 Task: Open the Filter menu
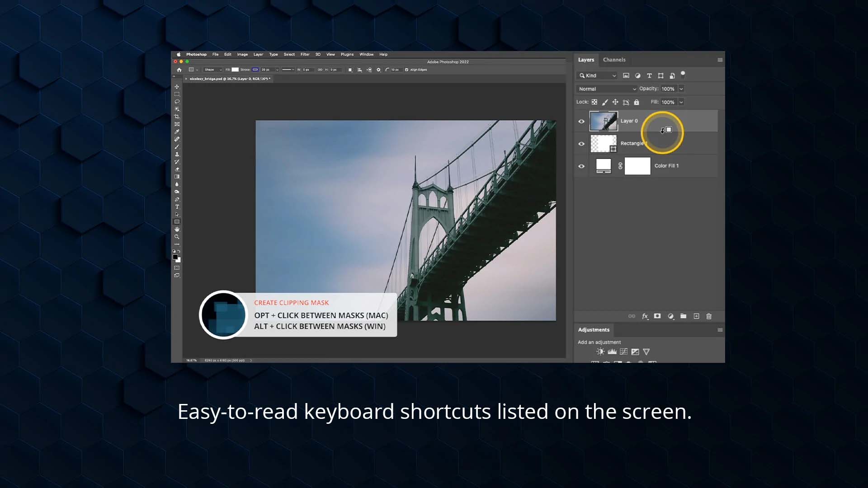click(305, 54)
